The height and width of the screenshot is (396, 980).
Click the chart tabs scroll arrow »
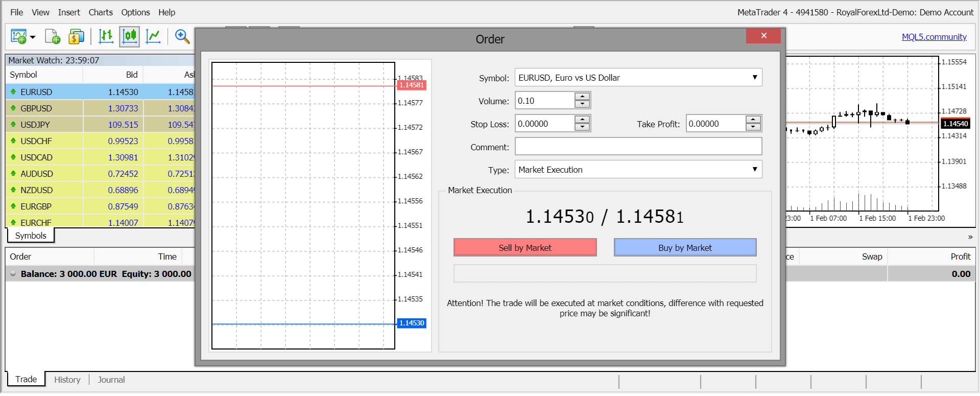(x=970, y=237)
